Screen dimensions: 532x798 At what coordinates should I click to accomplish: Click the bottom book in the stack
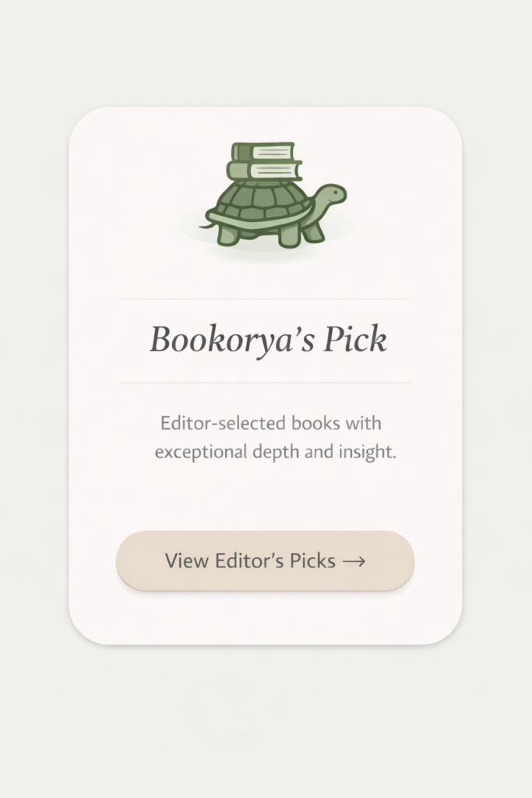coord(263,171)
